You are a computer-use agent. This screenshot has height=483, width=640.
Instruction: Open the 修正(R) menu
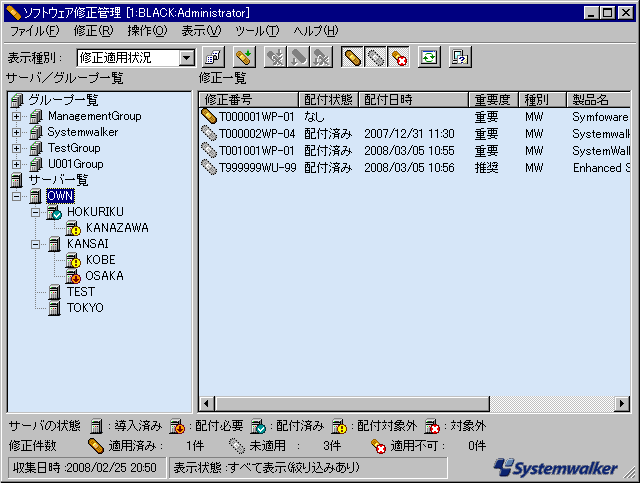[x=93, y=31]
